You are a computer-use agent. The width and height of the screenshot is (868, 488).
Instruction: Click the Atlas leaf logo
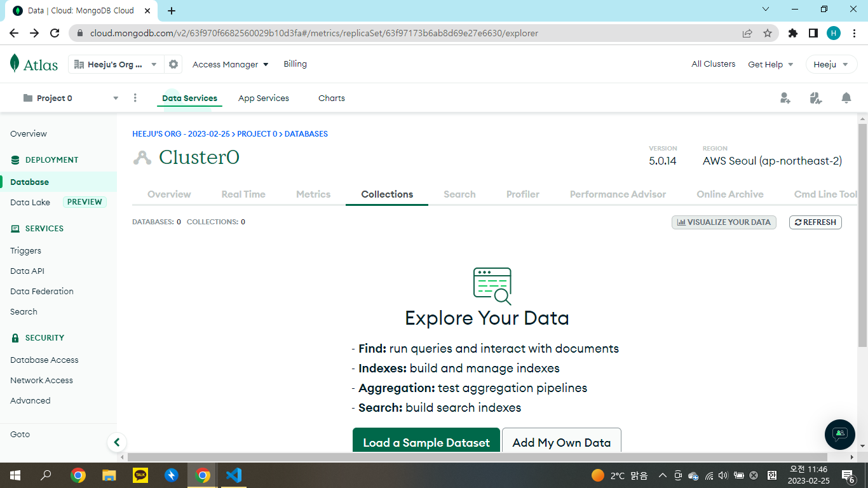pyautogui.click(x=15, y=64)
